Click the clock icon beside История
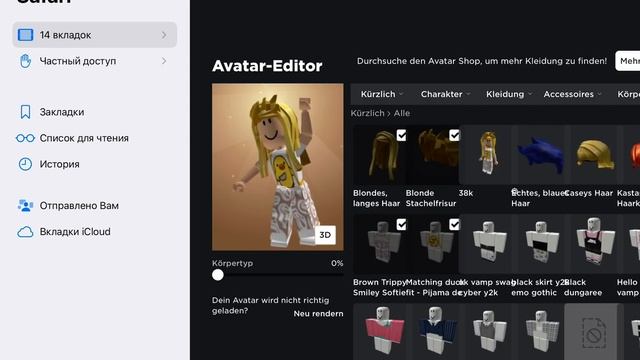This screenshot has height=360, width=640. coord(25,164)
